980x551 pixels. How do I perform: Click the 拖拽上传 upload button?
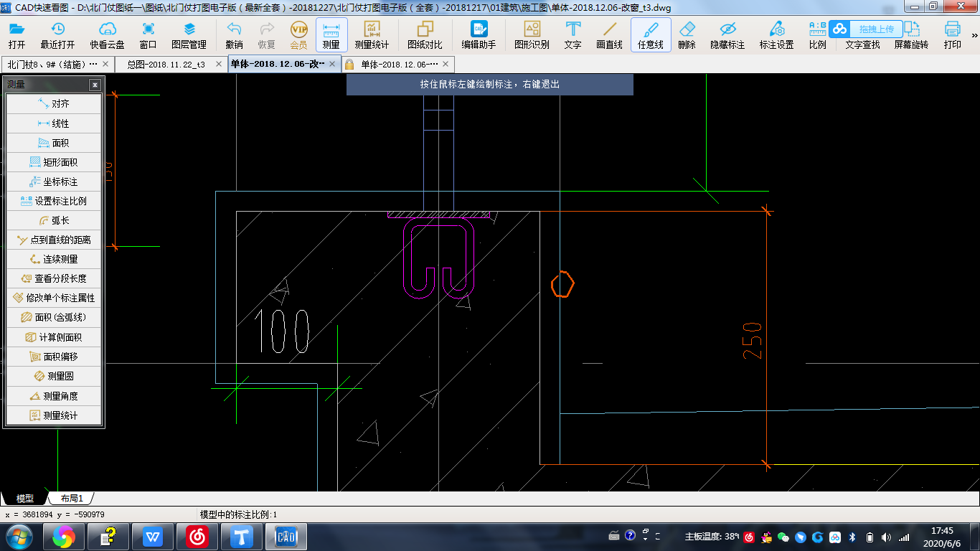coord(866,29)
